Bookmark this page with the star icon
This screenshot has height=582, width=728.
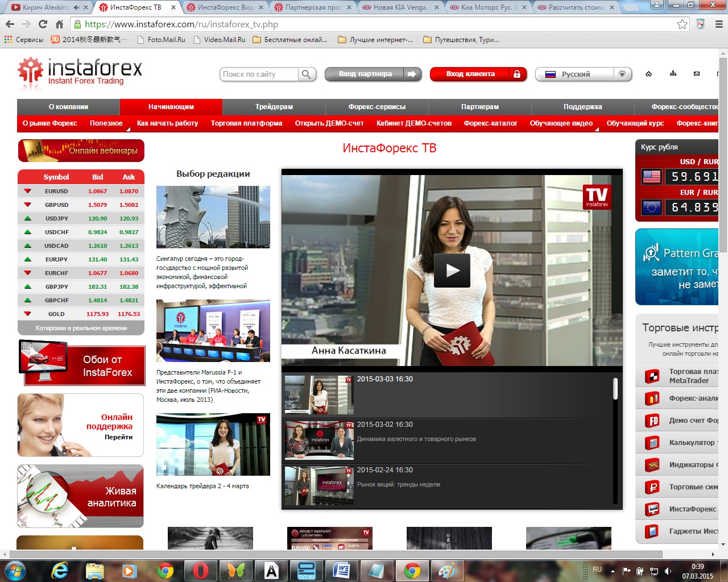pyautogui.click(x=682, y=24)
